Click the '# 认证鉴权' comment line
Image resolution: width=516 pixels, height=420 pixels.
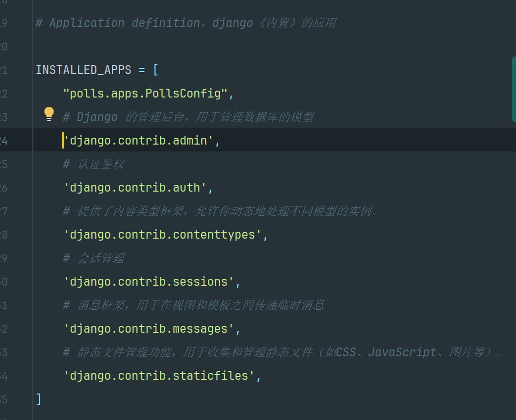(x=94, y=164)
